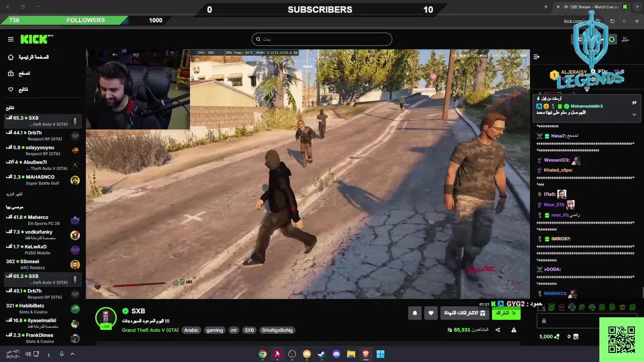
Task: Select the gaming tag
Action: 214,330
